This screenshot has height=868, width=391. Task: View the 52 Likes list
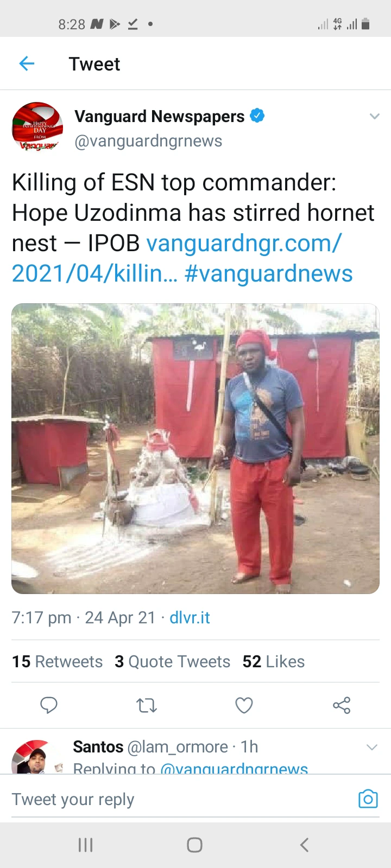click(273, 661)
